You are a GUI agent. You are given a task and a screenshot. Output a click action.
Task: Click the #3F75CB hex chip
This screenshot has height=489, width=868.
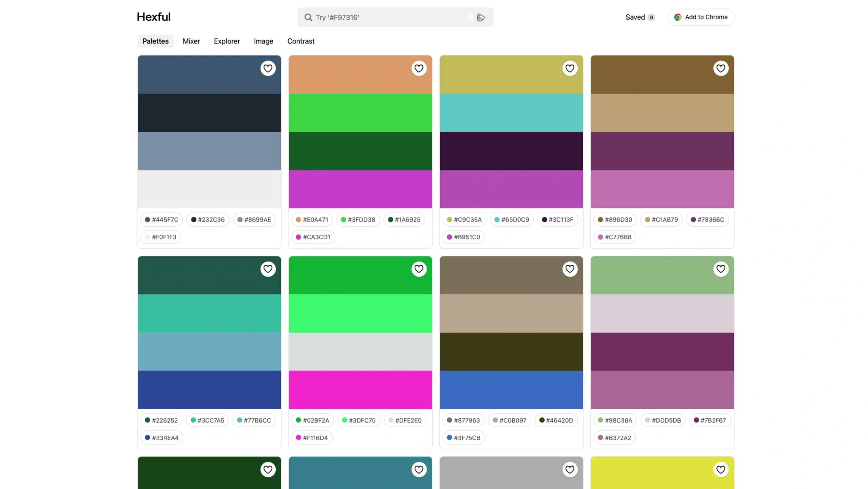463,438
